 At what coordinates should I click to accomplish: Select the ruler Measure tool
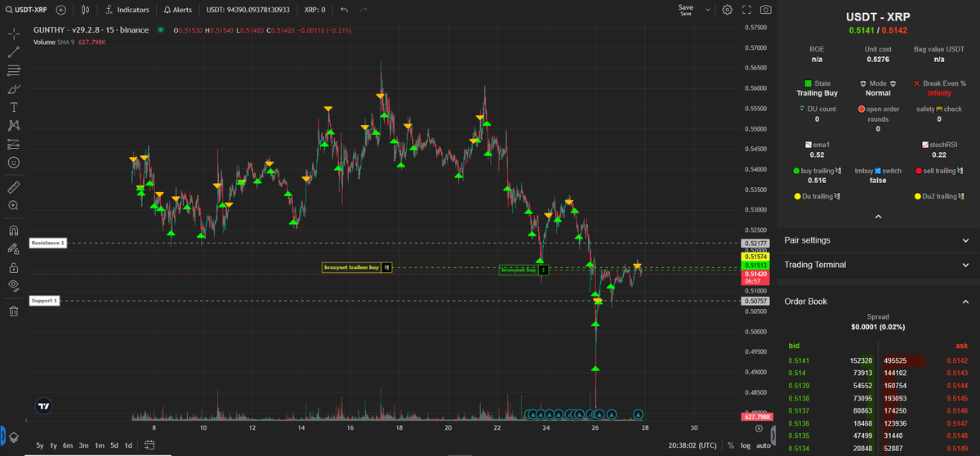coord(13,187)
